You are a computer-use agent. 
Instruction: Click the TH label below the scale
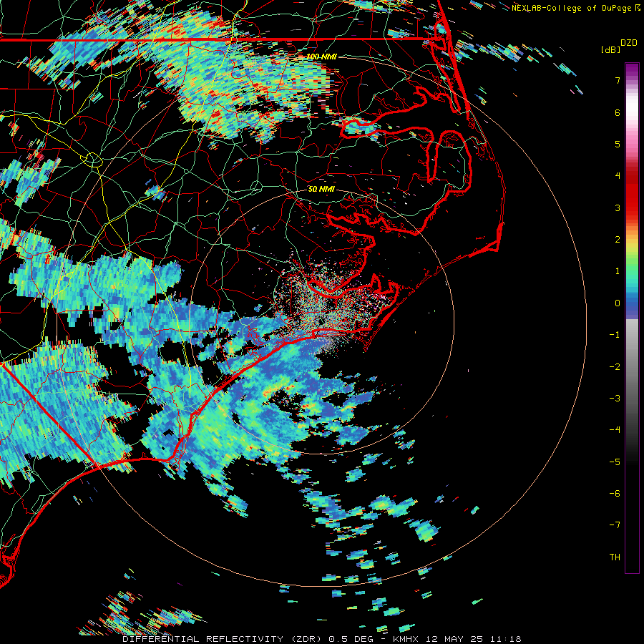point(615,557)
